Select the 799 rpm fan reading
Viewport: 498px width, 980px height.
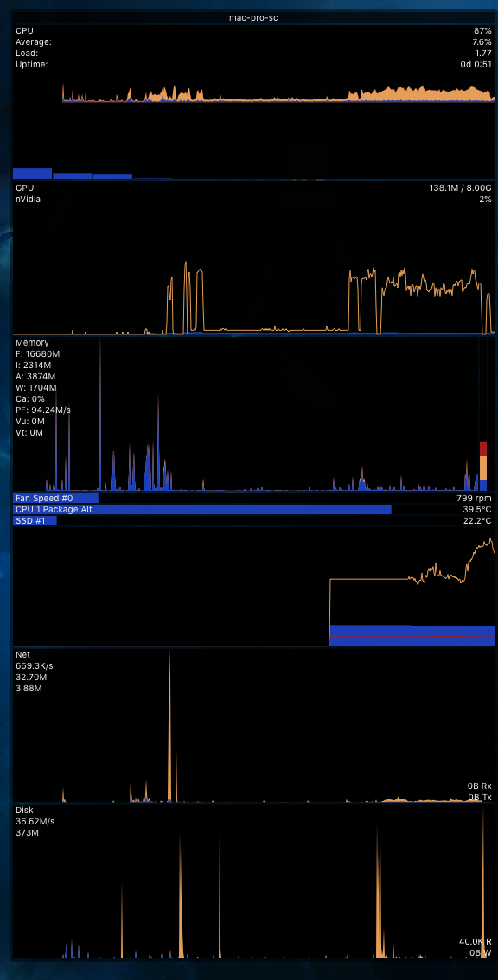475,498
